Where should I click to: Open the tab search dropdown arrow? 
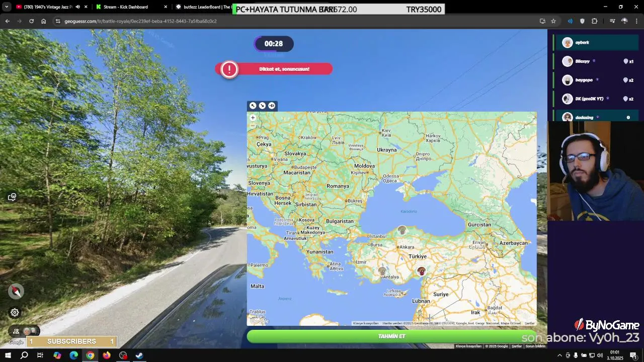click(7, 7)
